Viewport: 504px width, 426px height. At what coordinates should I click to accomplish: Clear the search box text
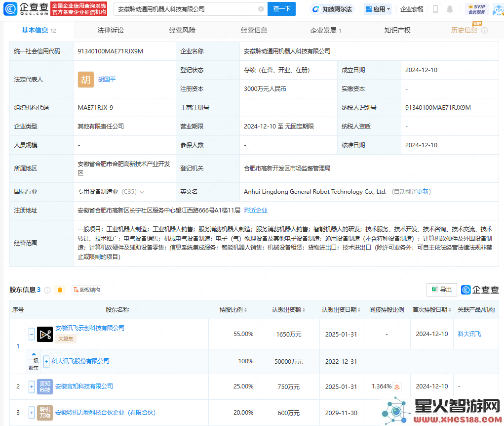click(261, 9)
